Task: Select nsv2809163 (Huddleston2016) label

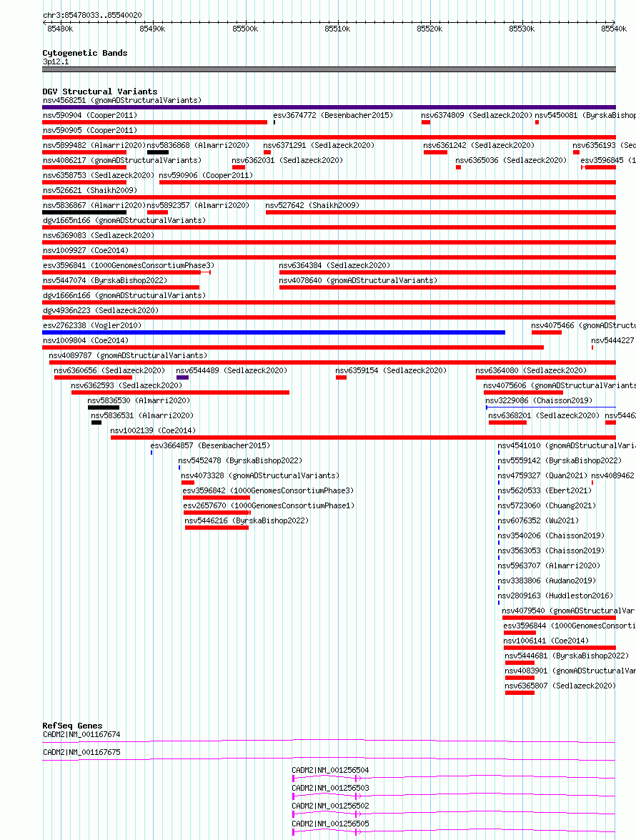Action: pyautogui.click(x=556, y=596)
